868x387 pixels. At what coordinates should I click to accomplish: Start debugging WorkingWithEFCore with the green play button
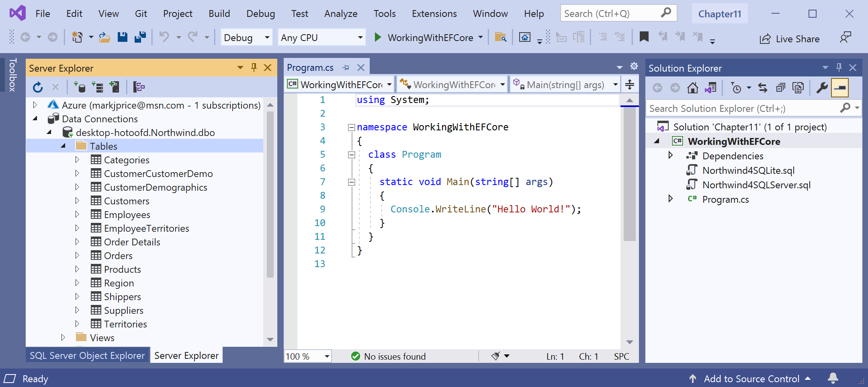tap(377, 37)
